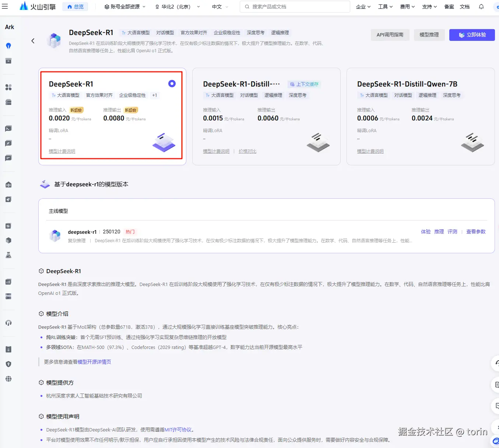The width and height of the screenshot is (499, 448).
Task: Expand the 工具 menu
Action: [385, 7]
